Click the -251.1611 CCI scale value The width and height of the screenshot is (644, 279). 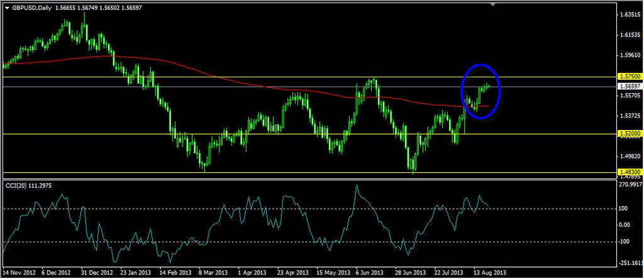coord(630,263)
